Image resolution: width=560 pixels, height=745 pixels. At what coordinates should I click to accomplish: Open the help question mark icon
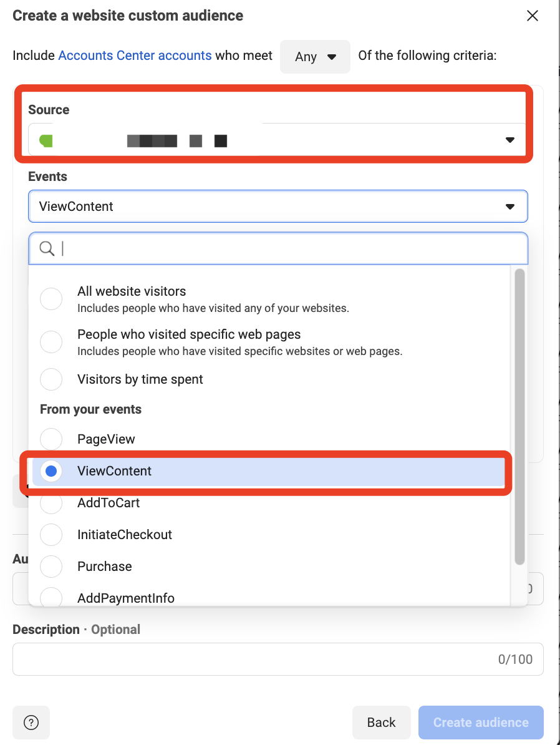(x=31, y=722)
